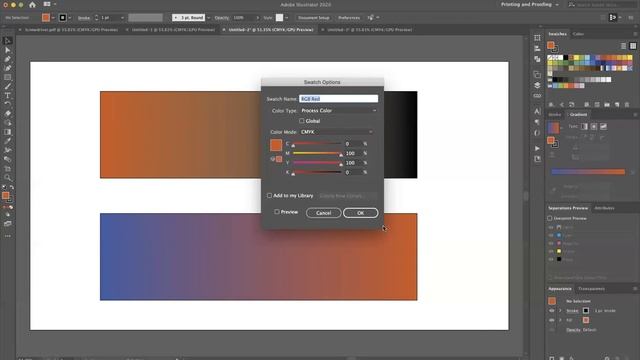Choose the Type tool
This screenshot has height=360, width=640.
(7, 95)
